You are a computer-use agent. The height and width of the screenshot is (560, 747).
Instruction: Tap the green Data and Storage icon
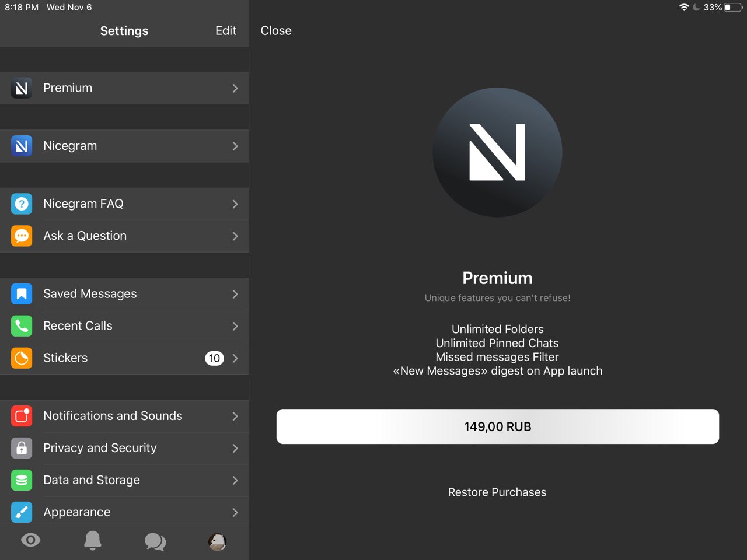tap(22, 480)
